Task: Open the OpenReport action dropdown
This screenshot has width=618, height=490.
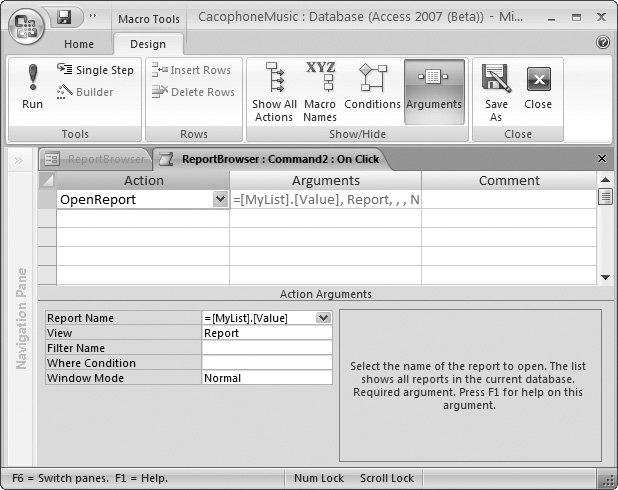Action: [x=220, y=199]
